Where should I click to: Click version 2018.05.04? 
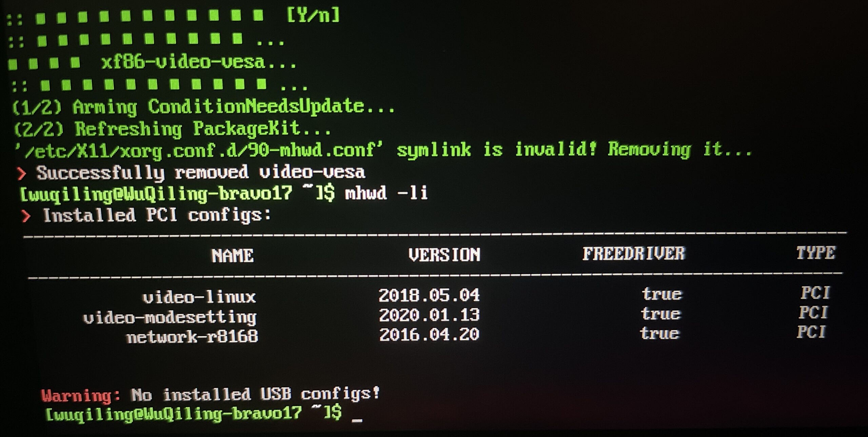429,295
